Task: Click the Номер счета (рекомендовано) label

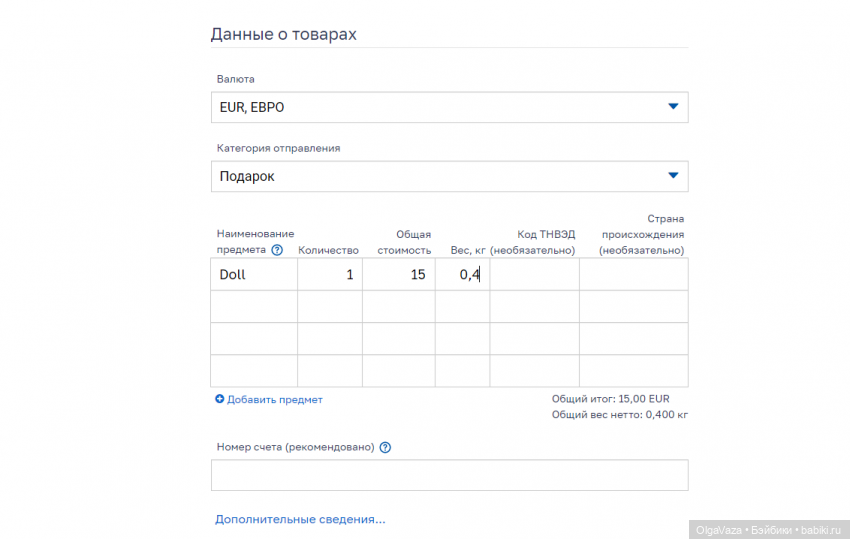Action: [295, 447]
